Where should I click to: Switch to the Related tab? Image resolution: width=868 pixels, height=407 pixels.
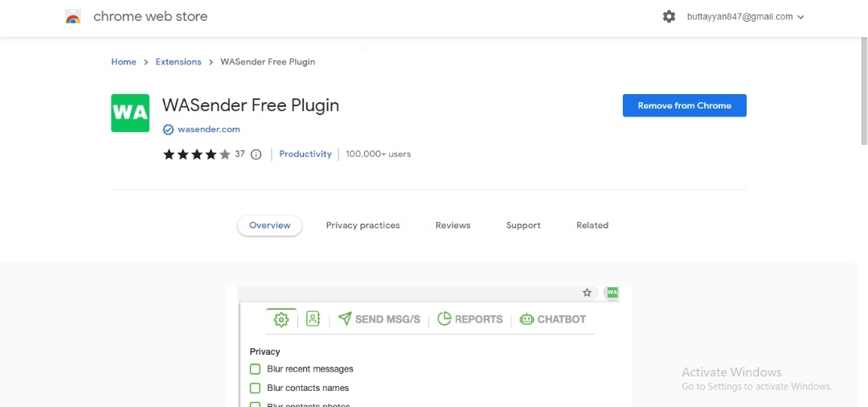[x=592, y=225]
